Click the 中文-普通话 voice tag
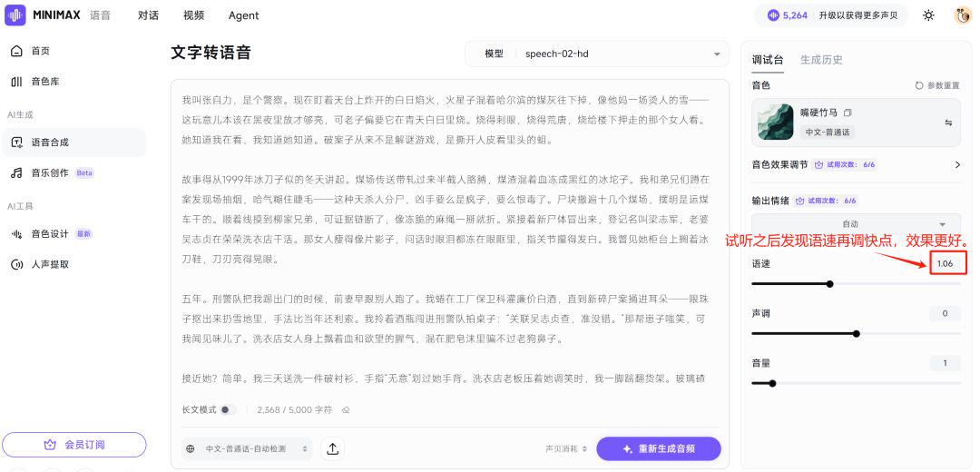 tap(828, 132)
